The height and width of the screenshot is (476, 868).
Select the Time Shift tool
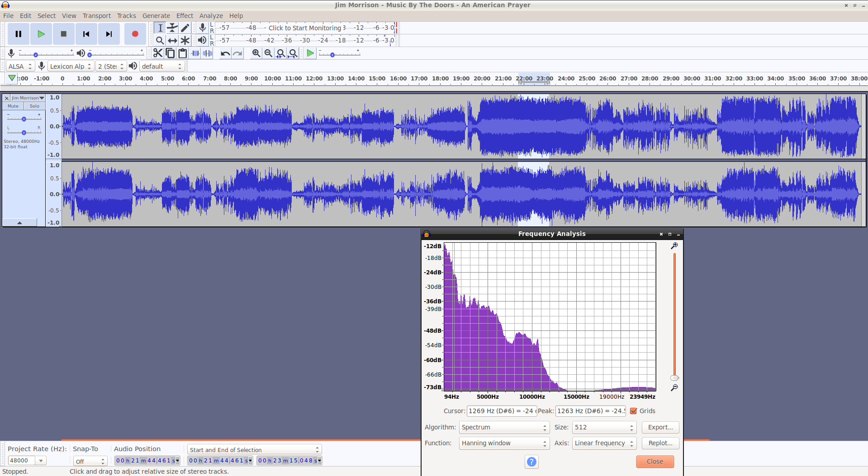(172, 40)
